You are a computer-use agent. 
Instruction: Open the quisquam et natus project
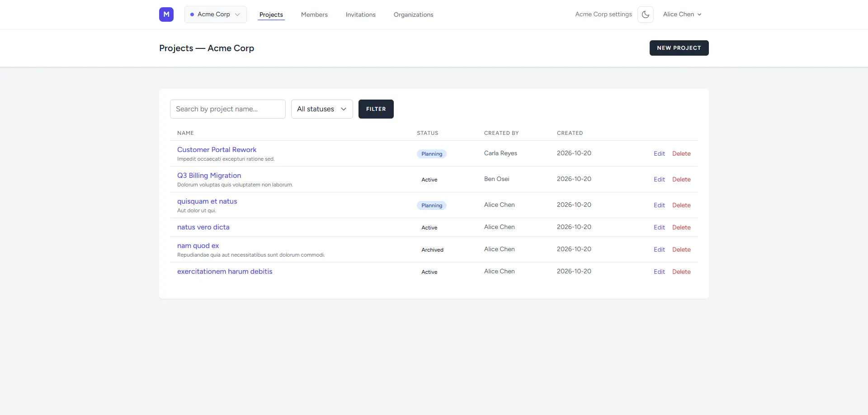pyautogui.click(x=207, y=201)
